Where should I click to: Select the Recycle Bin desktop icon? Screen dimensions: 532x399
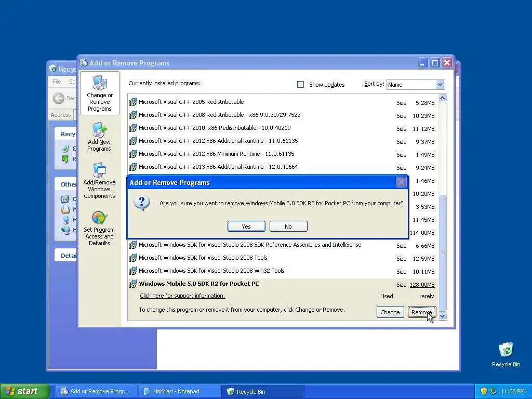coord(506,354)
